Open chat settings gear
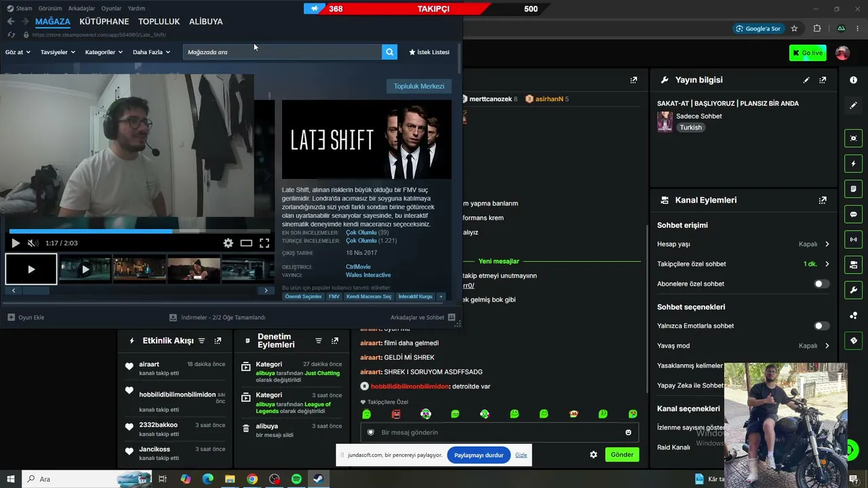The width and height of the screenshot is (868, 488). pyautogui.click(x=593, y=455)
